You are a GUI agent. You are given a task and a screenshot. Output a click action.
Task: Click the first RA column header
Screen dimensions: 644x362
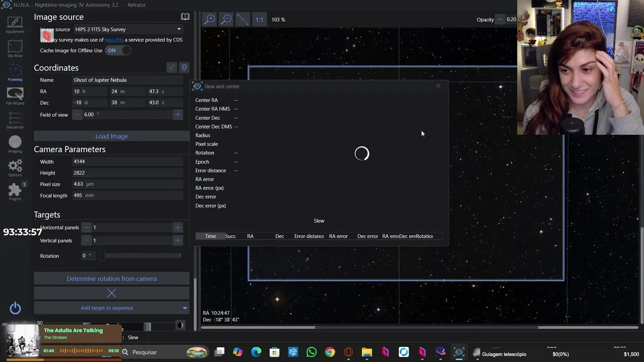(x=250, y=236)
